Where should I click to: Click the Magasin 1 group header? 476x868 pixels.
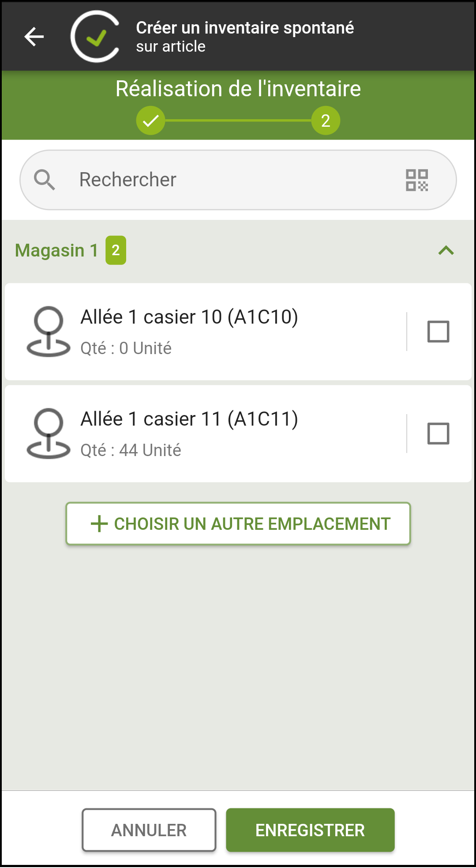(238, 250)
